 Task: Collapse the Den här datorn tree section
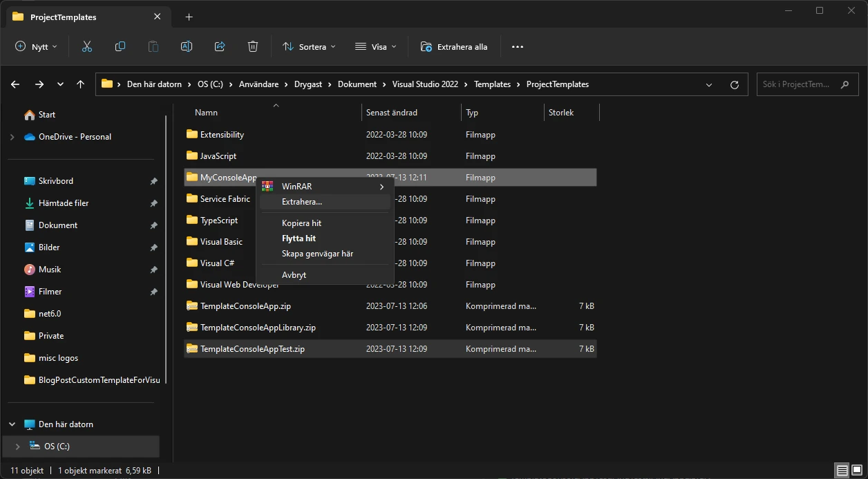click(11, 424)
